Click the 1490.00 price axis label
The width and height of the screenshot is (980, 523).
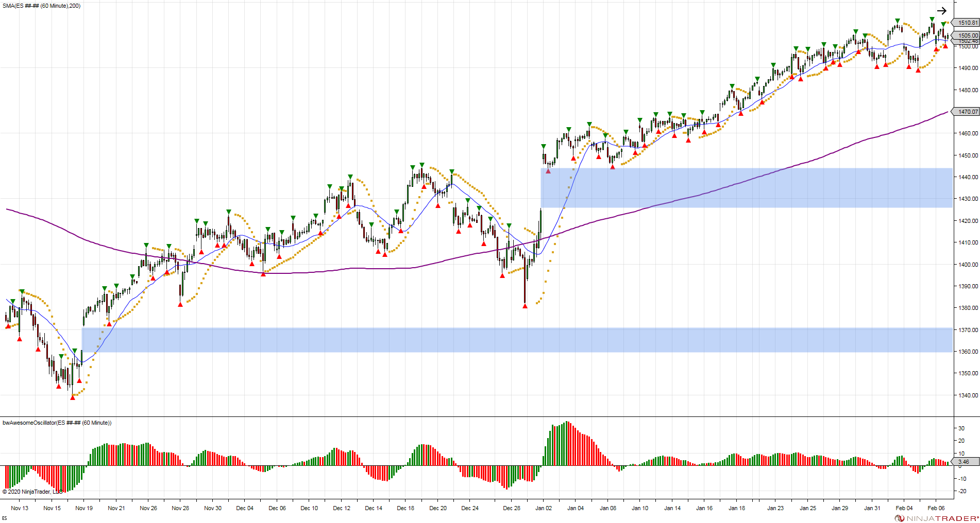click(968, 68)
